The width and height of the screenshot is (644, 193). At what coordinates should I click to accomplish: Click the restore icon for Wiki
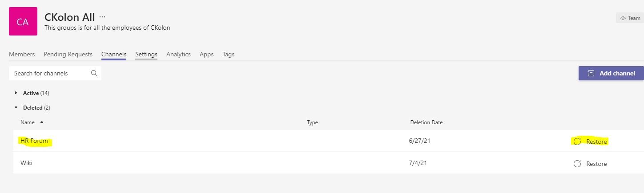point(577,164)
